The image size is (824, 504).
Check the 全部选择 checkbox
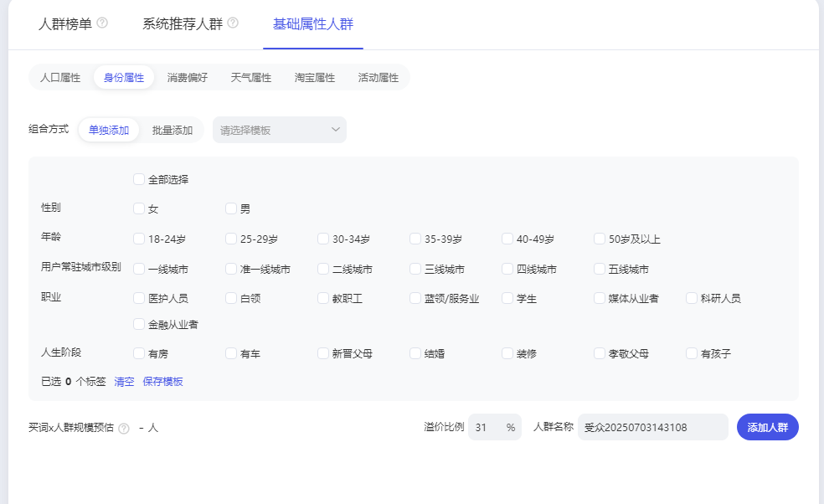(x=139, y=179)
